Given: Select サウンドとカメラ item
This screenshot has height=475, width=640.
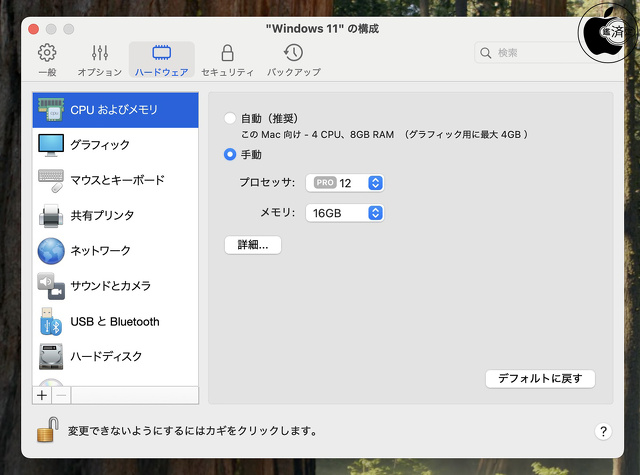Looking at the screenshot, I should pyautogui.click(x=116, y=286).
